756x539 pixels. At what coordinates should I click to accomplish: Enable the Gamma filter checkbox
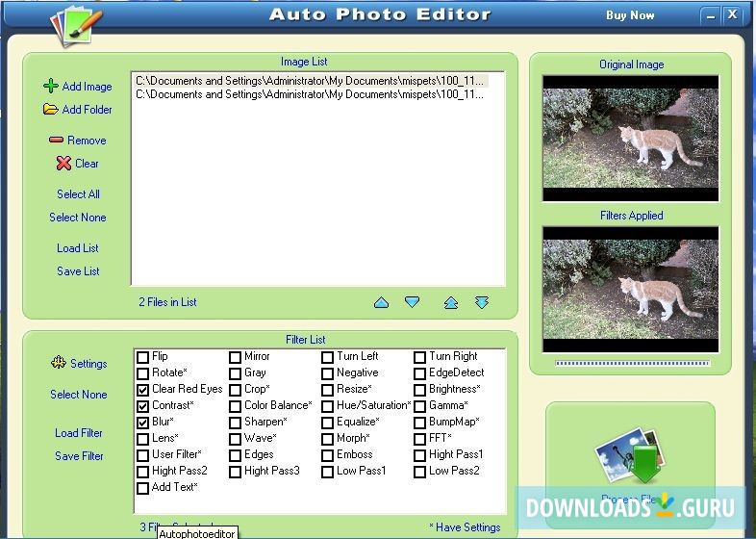click(420, 406)
